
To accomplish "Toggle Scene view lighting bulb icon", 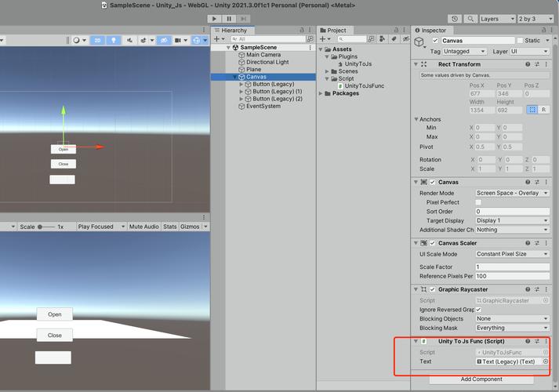I will point(114,40).
